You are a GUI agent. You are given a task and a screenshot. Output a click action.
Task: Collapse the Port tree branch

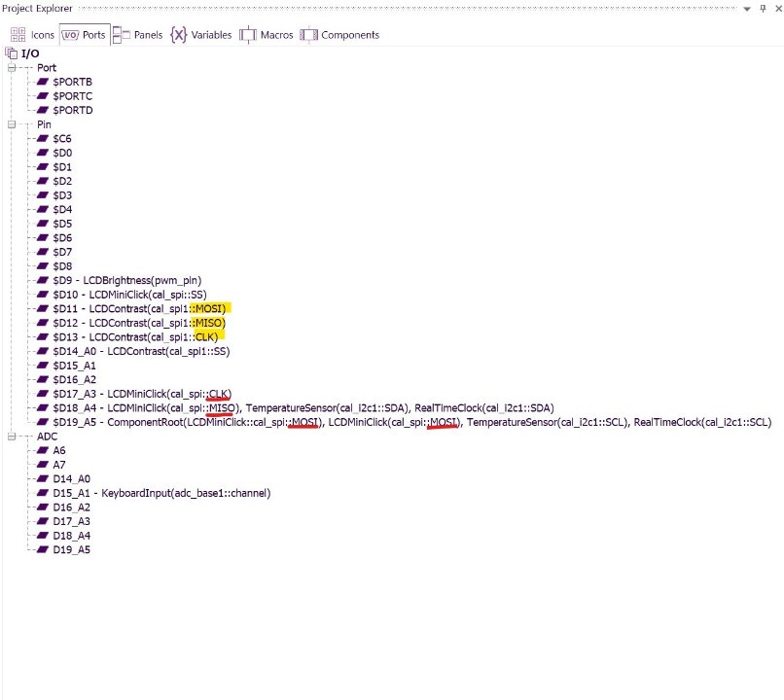10,67
